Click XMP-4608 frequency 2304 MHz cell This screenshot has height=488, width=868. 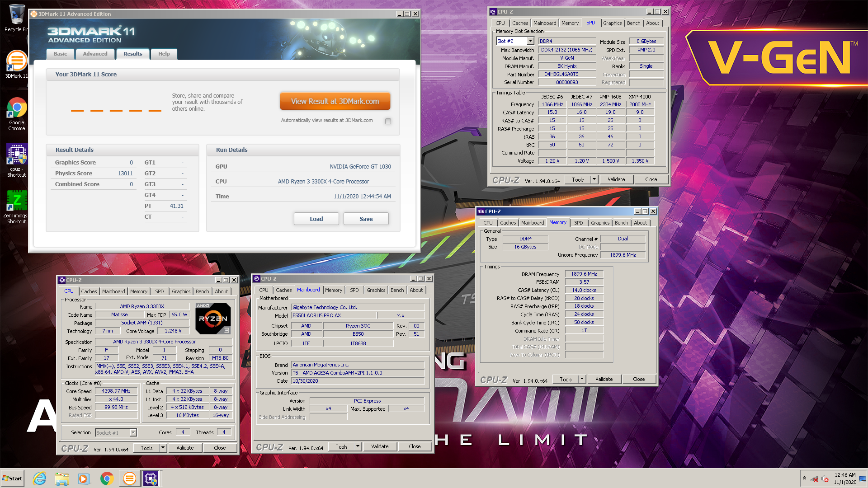pos(610,104)
